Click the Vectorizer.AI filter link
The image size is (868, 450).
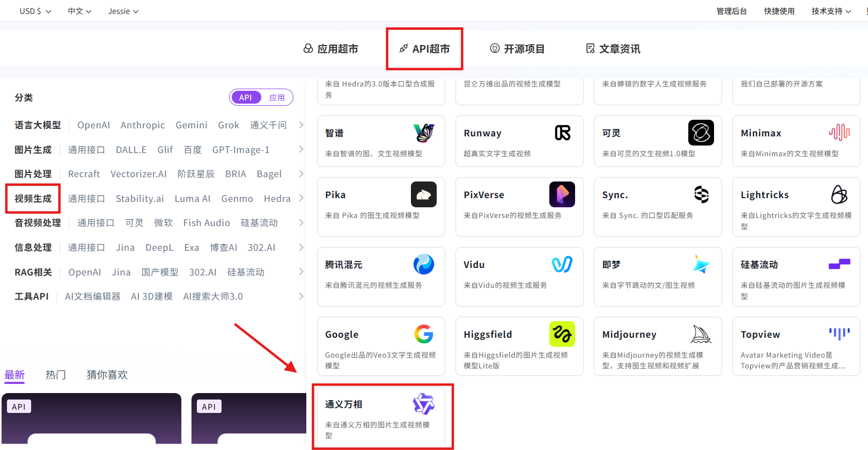138,173
